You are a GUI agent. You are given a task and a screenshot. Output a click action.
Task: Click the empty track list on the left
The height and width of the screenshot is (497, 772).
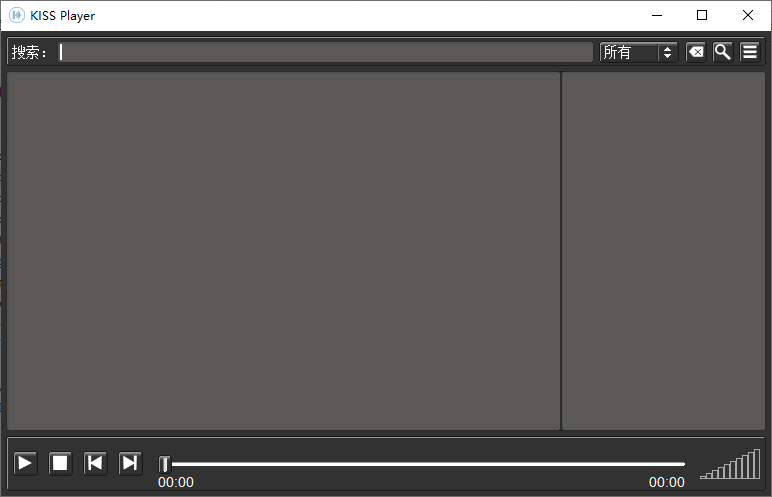pos(283,251)
